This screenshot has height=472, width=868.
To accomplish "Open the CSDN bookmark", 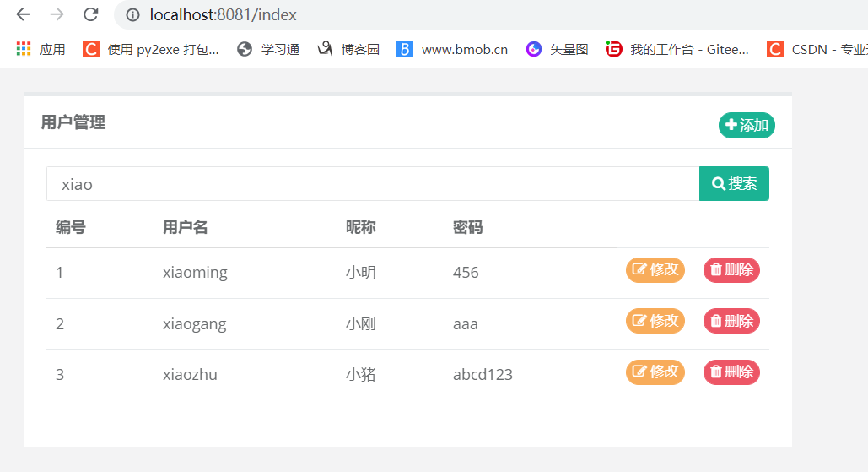I will (x=817, y=49).
